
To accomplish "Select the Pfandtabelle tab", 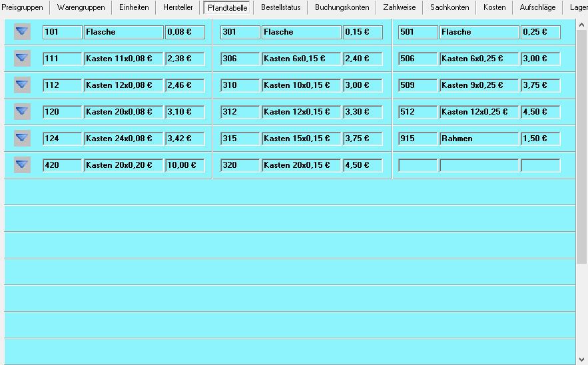I will click(x=227, y=7).
